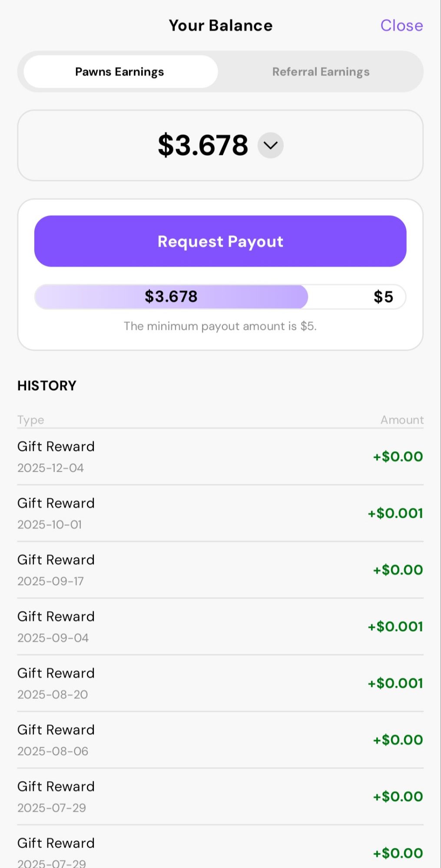The image size is (441, 868).
Task: Tap +$0.001 amount for 2025-10-01
Action: coord(395,513)
